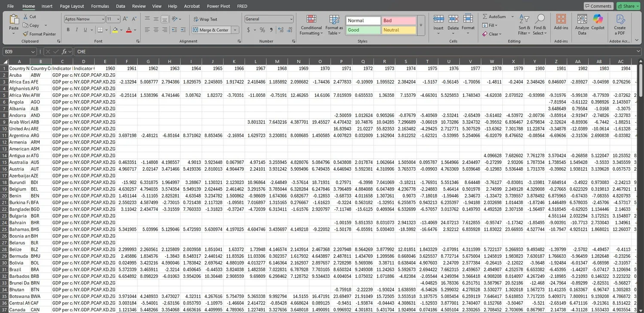This screenshot has width=644, height=313.
Task: Open the Analyze Data pane
Action: (x=582, y=24)
